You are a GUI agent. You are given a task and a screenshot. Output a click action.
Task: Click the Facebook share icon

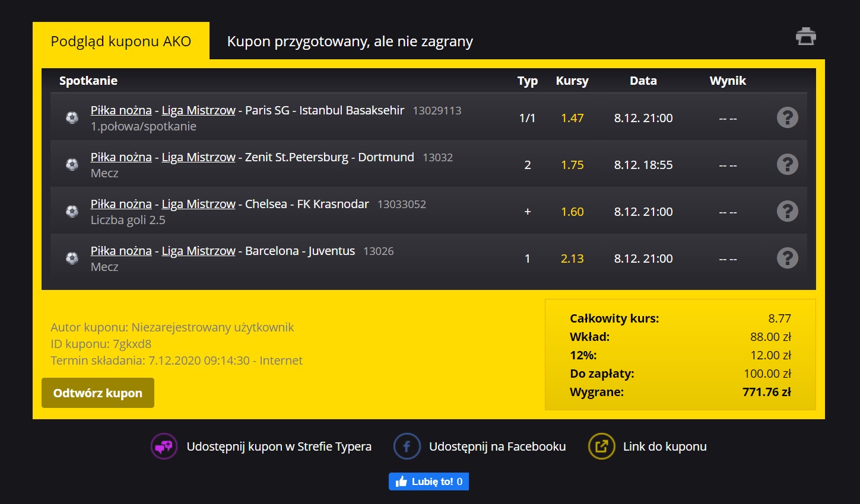[x=407, y=446]
